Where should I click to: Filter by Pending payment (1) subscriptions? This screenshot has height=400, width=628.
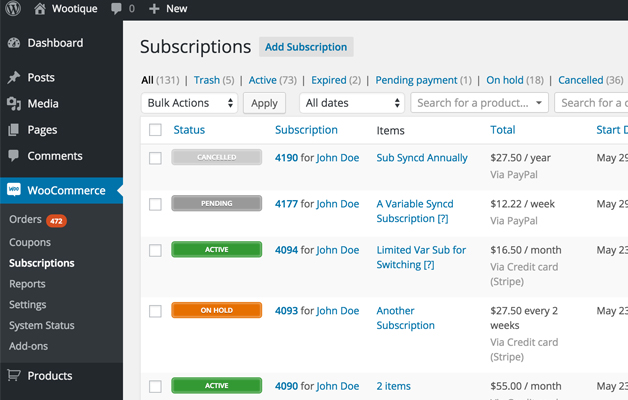click(x=423, y=80)
